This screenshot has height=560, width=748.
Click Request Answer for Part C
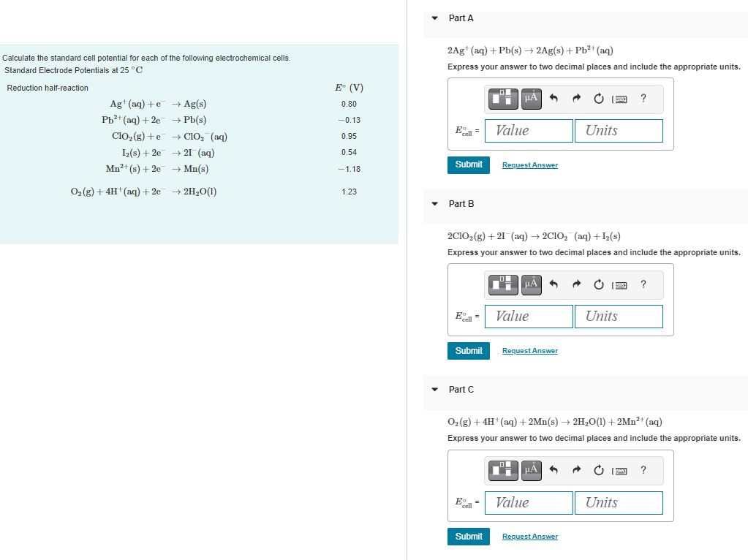pos(529,536)
